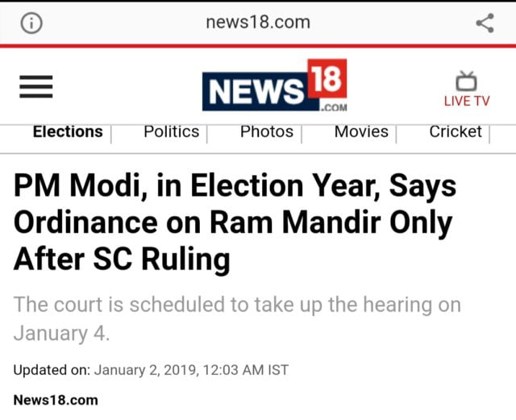Tap the share icon in address bar

tap(485, 23)
